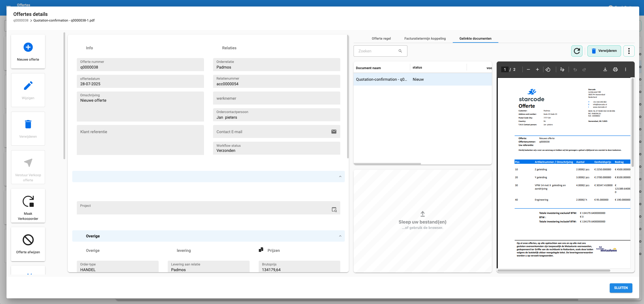The height and width of the screenshot is (304, 644).
Task: Click the file drop zone Sleep uw bestand(en)
Action: pos(422,221)
